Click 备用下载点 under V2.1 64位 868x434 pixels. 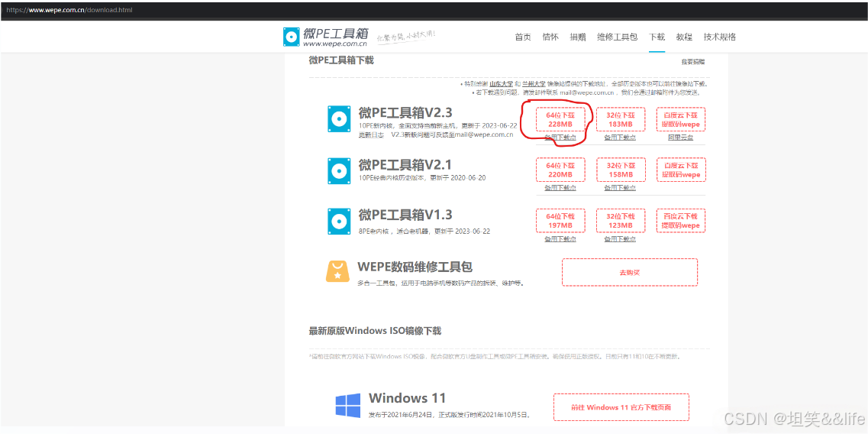560,188
